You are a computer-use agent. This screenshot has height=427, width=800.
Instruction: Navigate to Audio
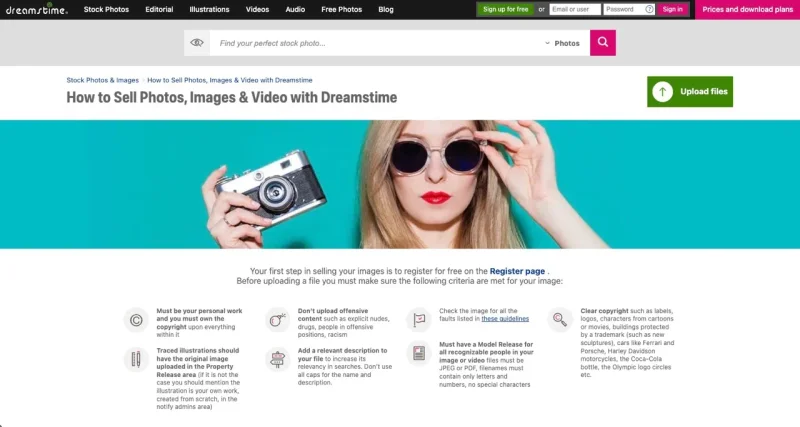click(x=295, y=9)
